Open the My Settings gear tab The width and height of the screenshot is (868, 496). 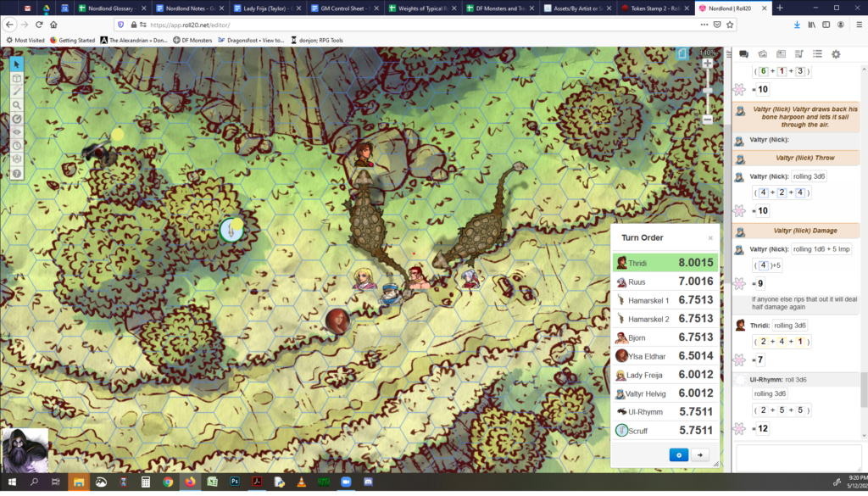coord(836,53)
